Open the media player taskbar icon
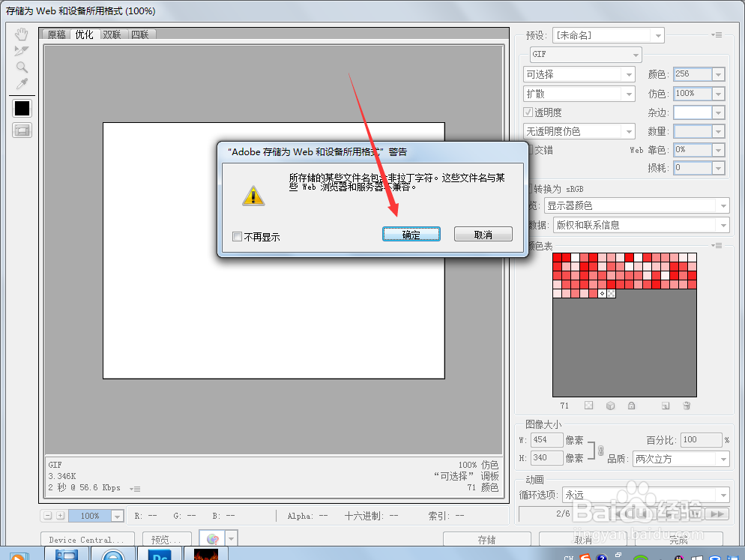 (20, 555)
